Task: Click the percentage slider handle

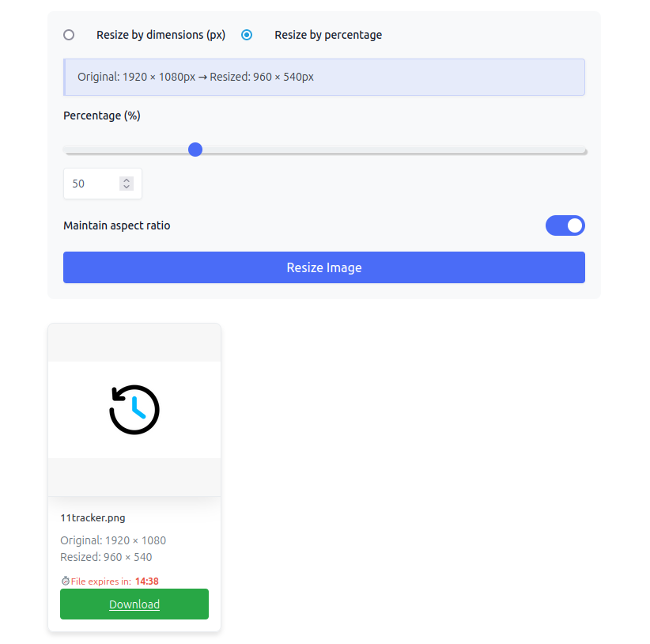Action: click(195, 150)
